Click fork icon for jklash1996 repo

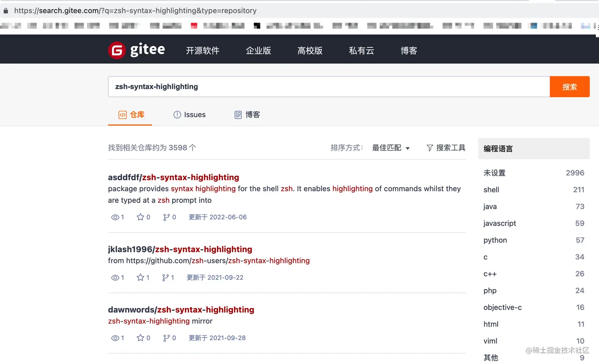tap(166, 278)
